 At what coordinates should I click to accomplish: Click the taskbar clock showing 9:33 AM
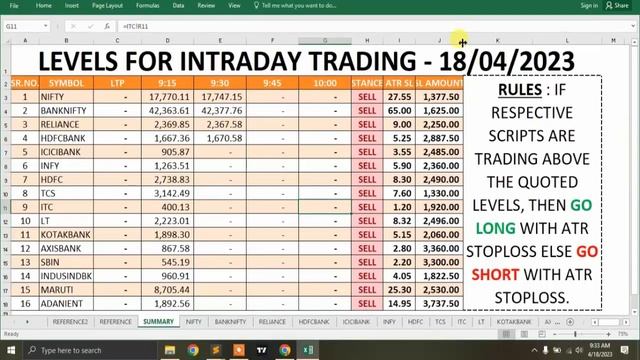tap(600, 350)
